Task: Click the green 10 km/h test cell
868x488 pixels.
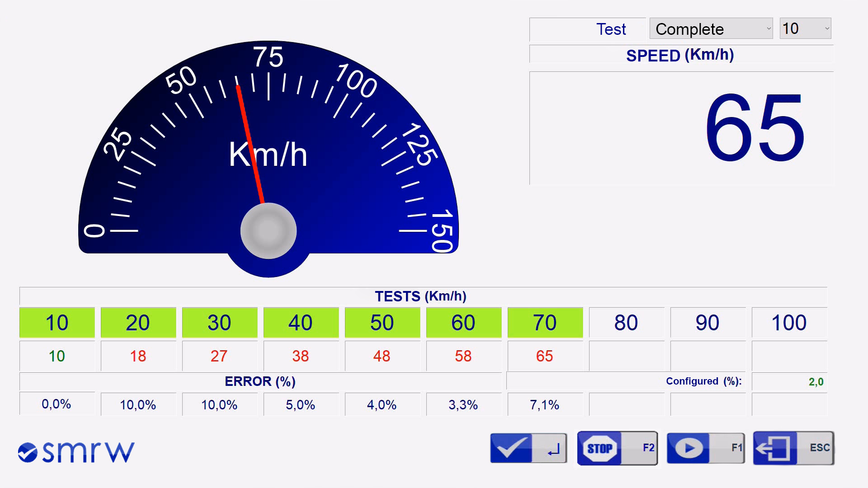Action: click(57, 323)
